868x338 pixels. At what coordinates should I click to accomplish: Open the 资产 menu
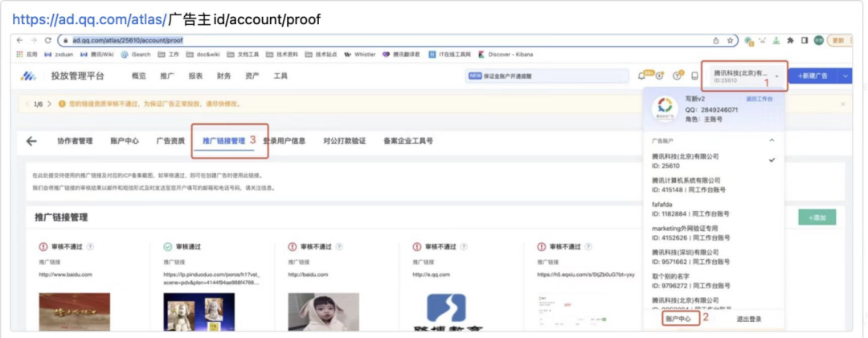tap(252, 76)
